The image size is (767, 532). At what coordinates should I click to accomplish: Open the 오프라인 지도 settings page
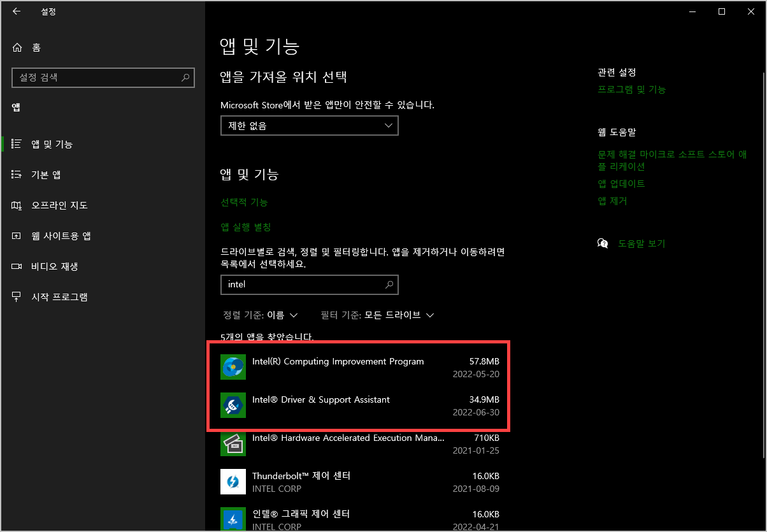(x=102, y=205)
